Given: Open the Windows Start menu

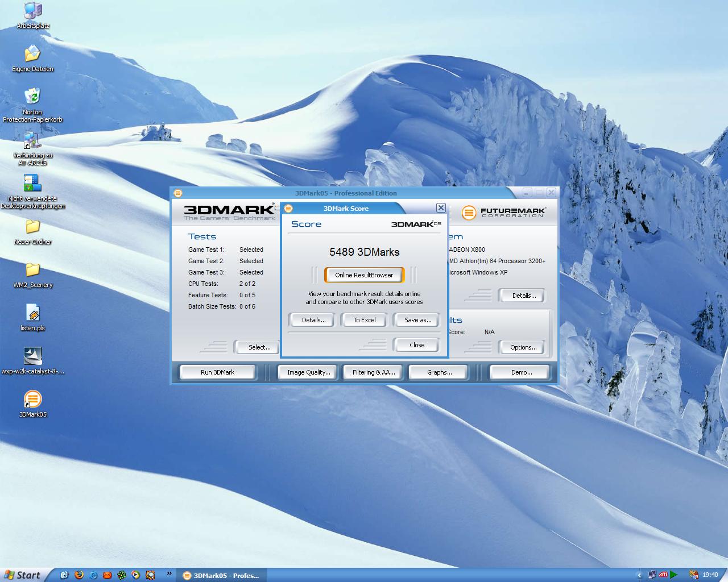Looking at the screenshot, I should pos(23,575).
